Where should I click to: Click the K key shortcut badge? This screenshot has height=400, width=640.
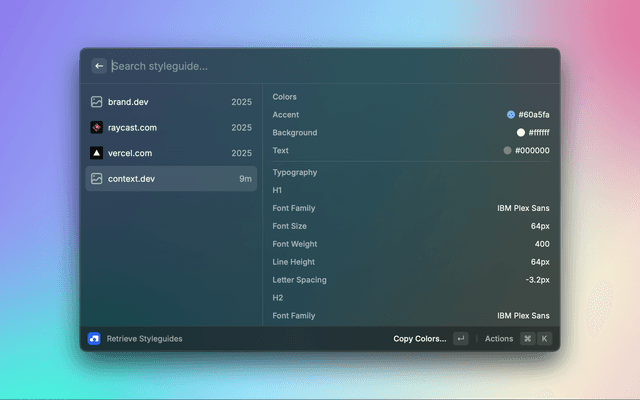tap(544, 339)
